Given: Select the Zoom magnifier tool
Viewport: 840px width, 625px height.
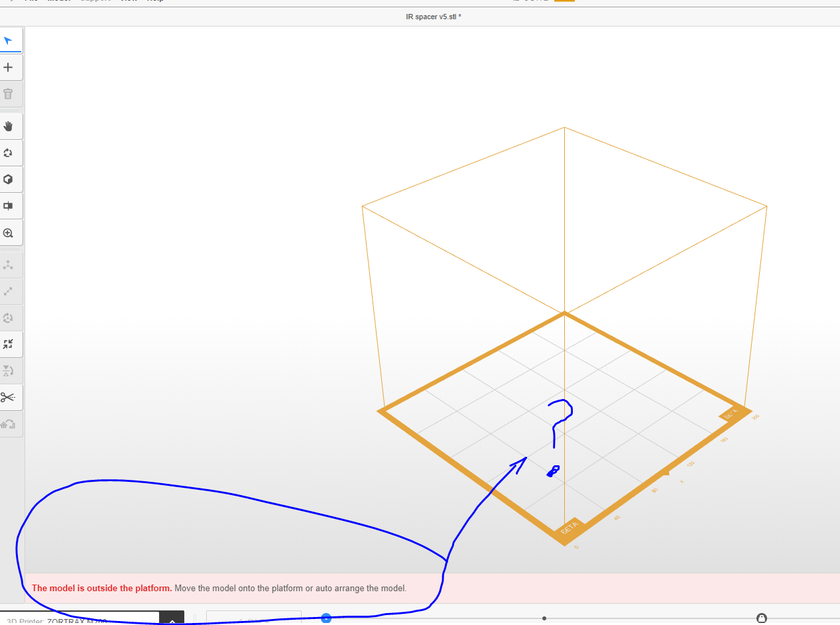Looking at the screenshot, I should click(x=9, y=233).
